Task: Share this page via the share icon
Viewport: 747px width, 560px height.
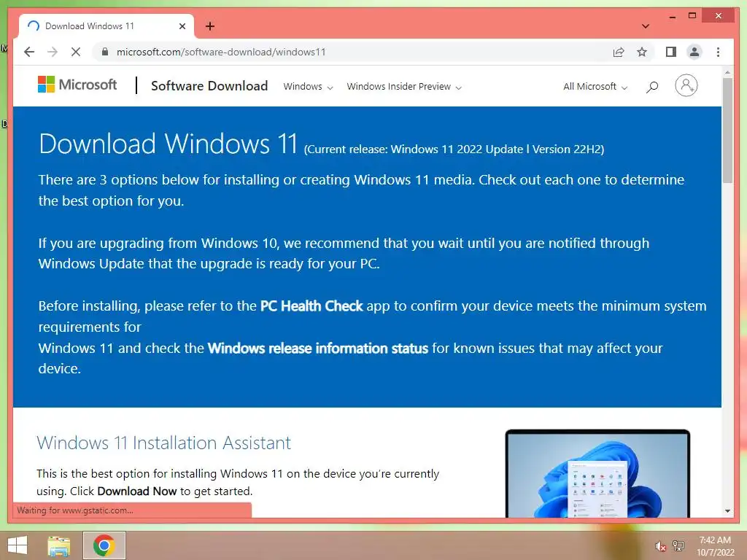Action: pyautogui.click(x=619, y=52)
